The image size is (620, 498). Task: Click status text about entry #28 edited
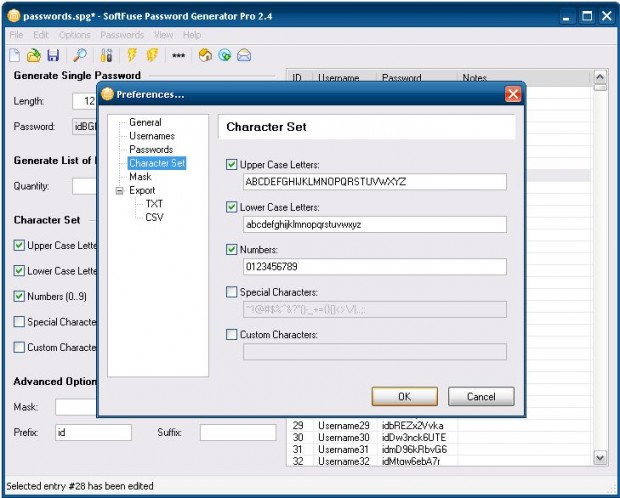[80, 486]
